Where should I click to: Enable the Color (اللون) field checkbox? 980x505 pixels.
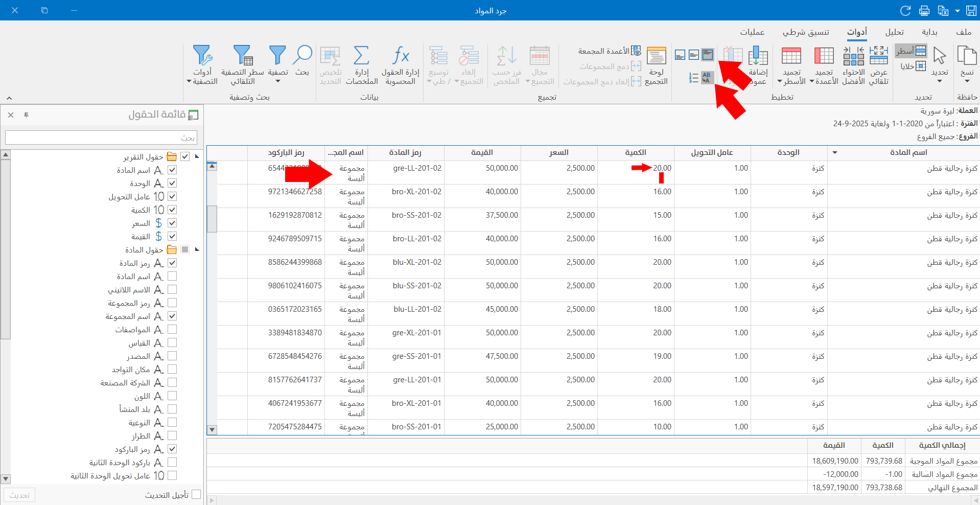pos(172,396)
